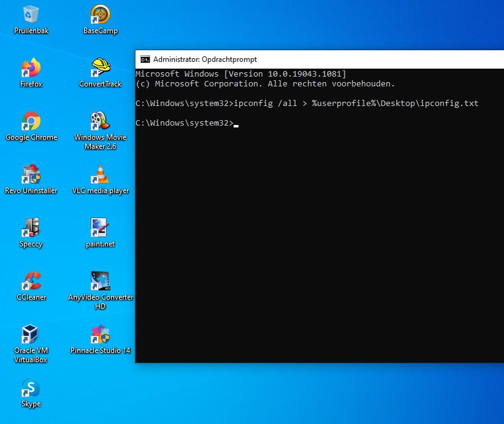Open the Opdrachtprompt system menu icon

coord(145,59)
